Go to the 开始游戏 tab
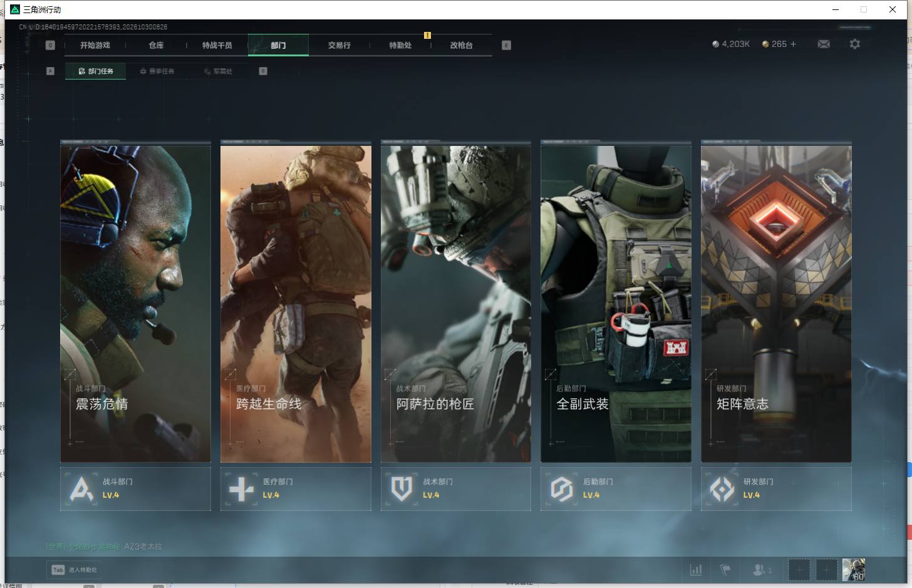 pyautogui.click(x=95, y=45)
